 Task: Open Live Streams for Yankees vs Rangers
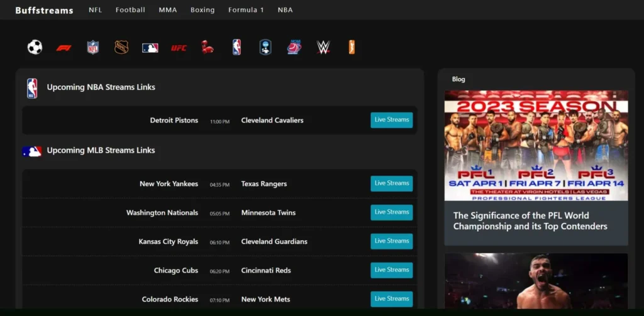(x=392, y=183)
